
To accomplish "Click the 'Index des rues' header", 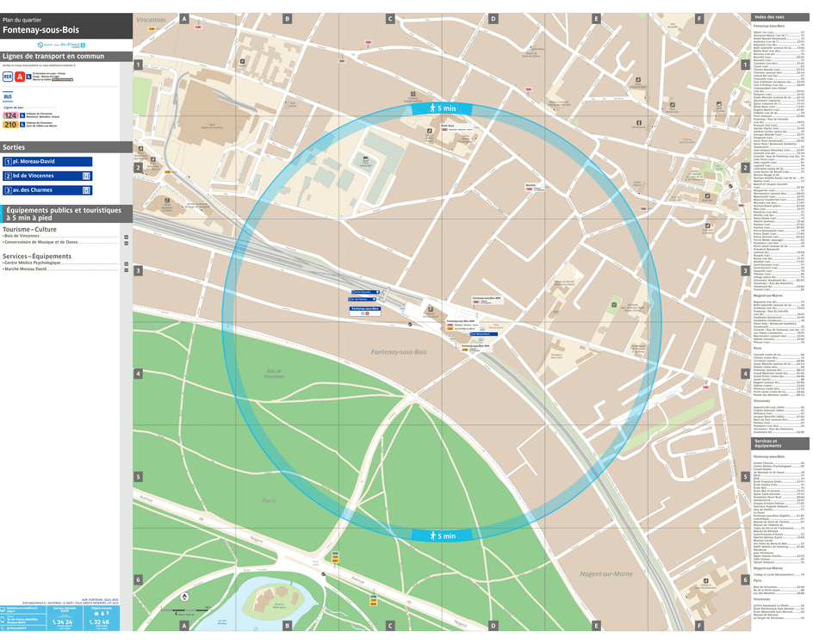I will [x=769, y=17].
